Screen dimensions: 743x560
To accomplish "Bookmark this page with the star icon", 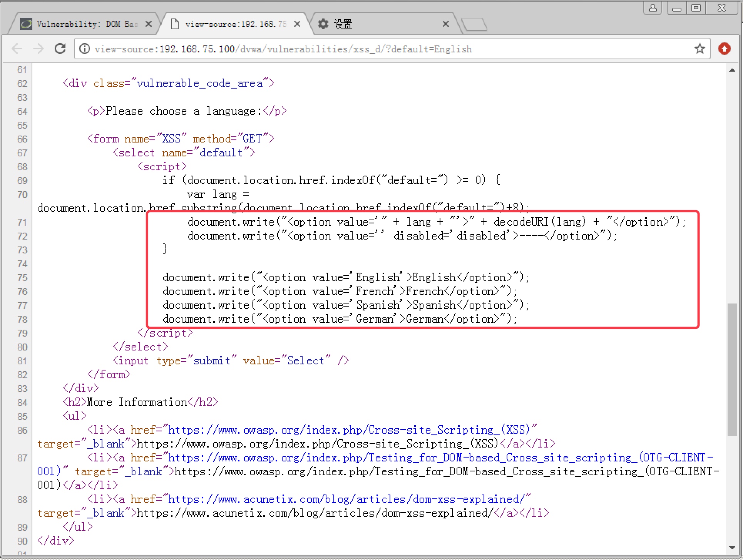I will 699,49.
